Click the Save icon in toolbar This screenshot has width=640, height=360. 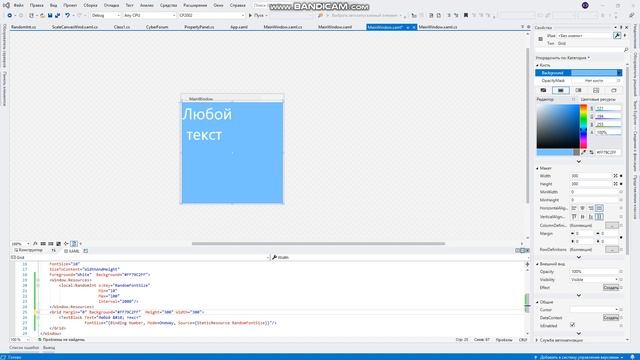50,16
